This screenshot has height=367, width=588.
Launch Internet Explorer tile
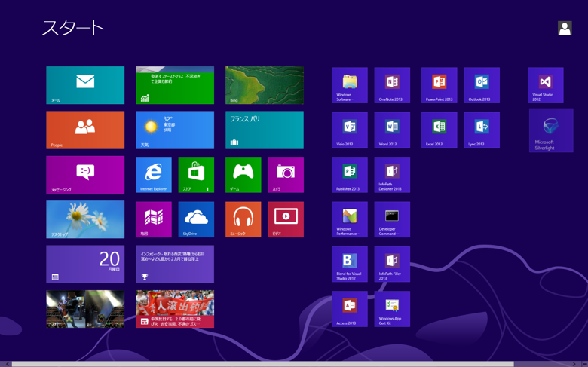[154, 175]
